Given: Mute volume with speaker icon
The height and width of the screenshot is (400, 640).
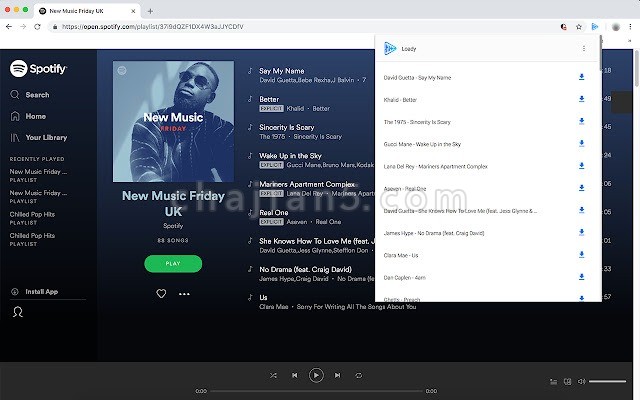Looking at the screenshot, I should click(582, 381).
